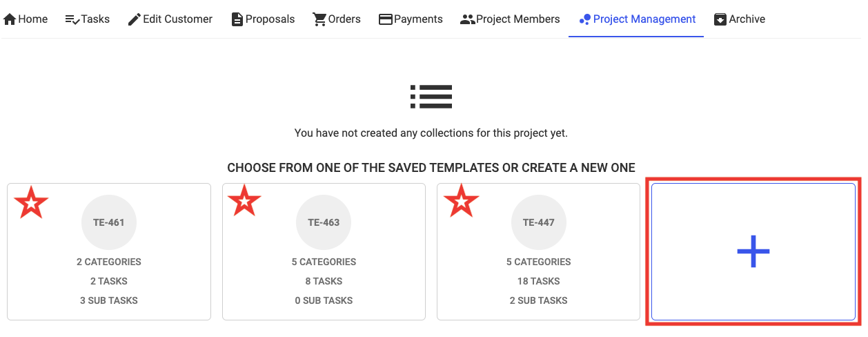Screen dimensions: 868x337
Task: Switch to the Proposals tab
Action: 270,19
